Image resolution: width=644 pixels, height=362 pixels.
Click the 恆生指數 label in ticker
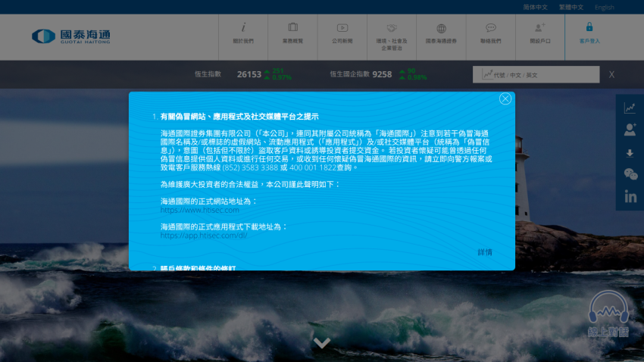[208, 74]
